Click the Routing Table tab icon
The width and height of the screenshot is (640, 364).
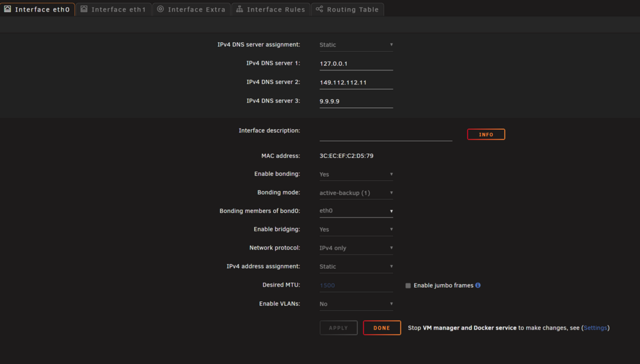pyautogui.click(x=319, y=8)
